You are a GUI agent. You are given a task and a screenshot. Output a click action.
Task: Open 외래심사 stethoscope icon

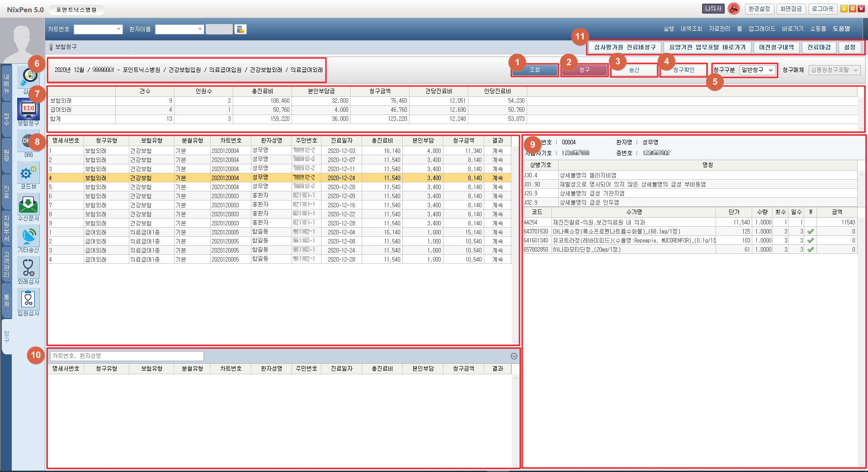[28, 268]
